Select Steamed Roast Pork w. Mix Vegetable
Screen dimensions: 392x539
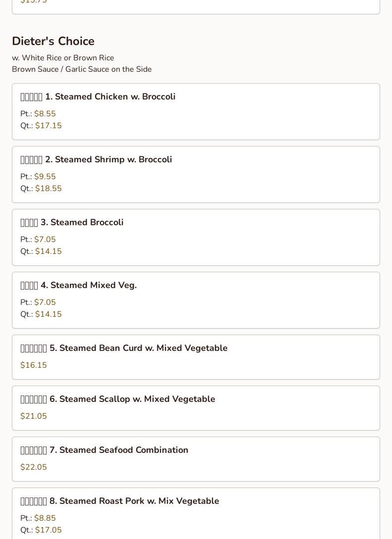pyautogui.click(x=196, y=514)
